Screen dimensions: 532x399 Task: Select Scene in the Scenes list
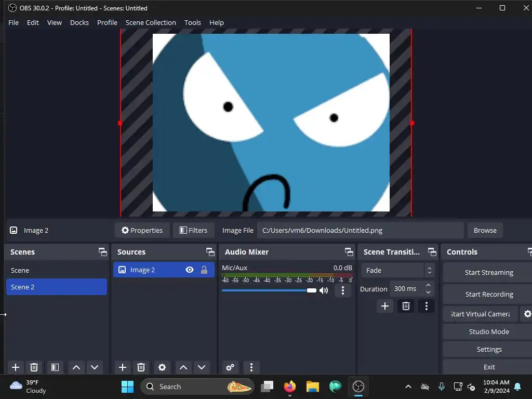57,270
